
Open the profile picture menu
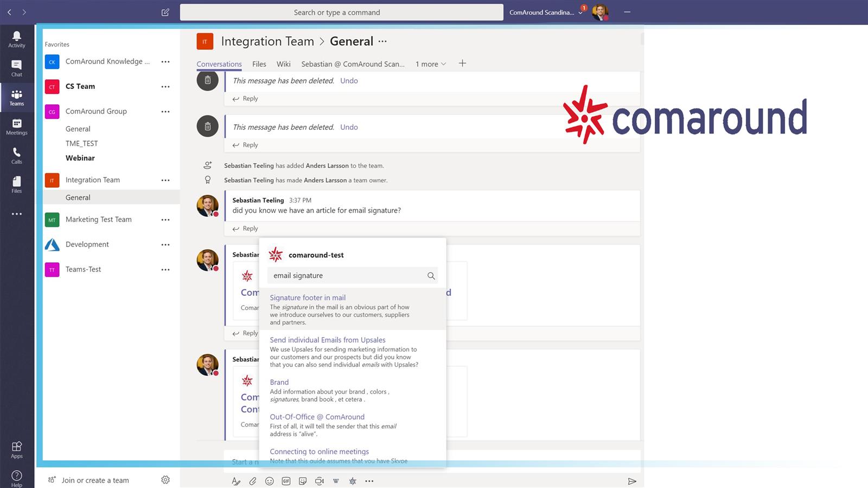(600, 12)
